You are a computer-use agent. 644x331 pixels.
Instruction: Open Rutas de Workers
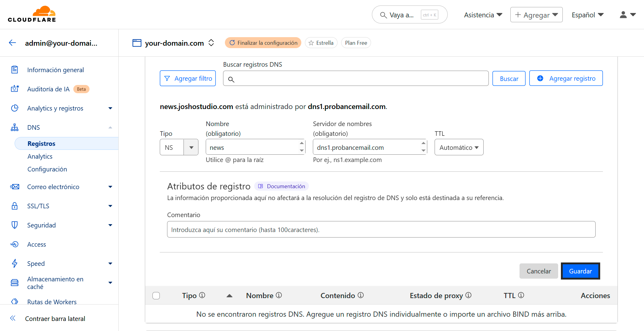52,301
